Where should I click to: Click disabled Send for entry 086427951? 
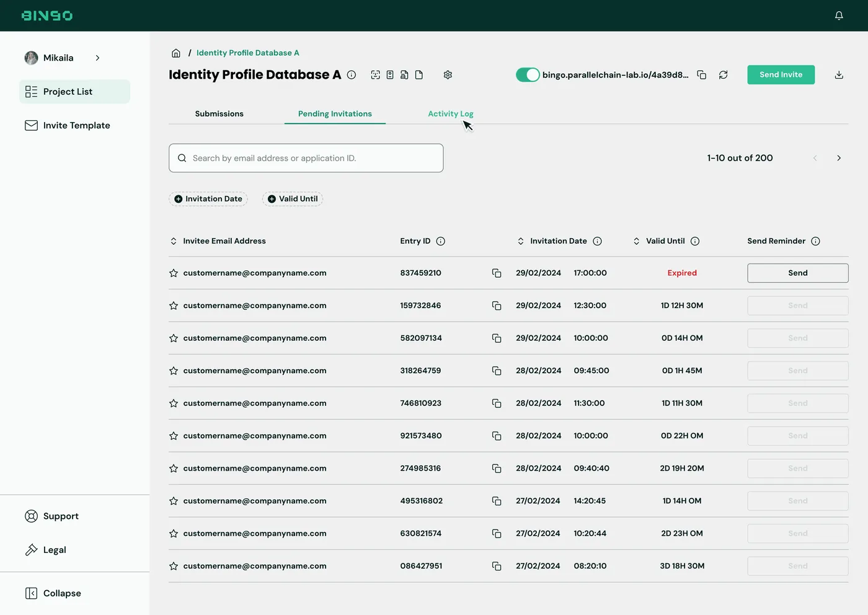tap(798, 566)
